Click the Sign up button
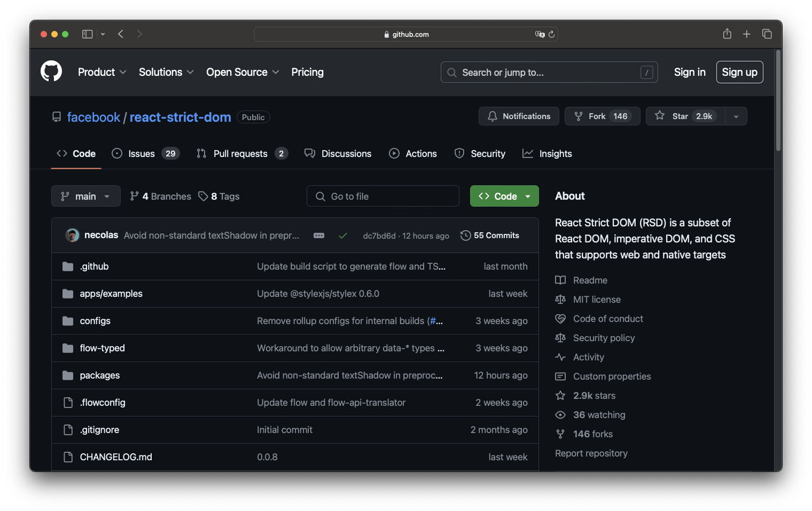This screenshot has width=812, height=511. coord(739,72)
